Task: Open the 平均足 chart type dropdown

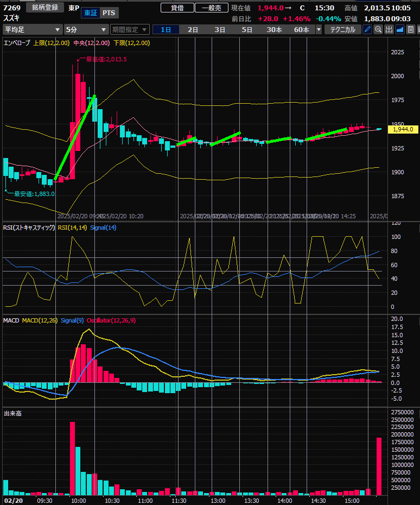Action: point(32,29)
